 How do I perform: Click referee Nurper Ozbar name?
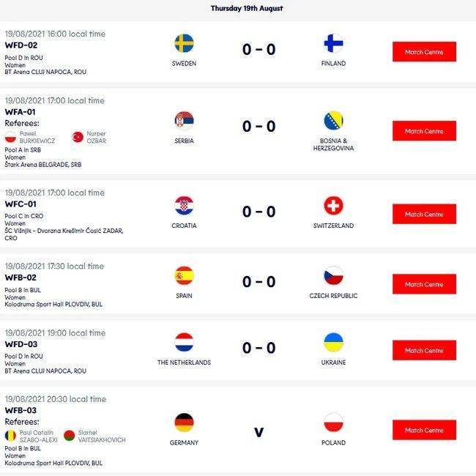(x=96, y=137)
